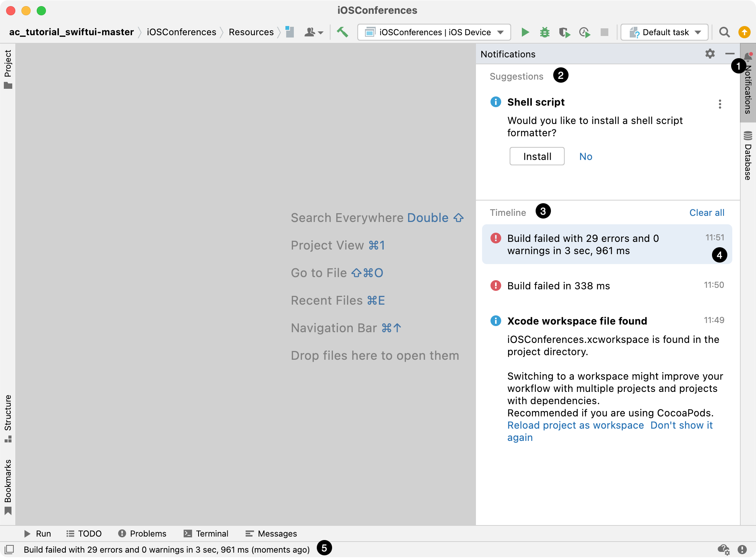Open the Messages tool window

coord(271,534)
